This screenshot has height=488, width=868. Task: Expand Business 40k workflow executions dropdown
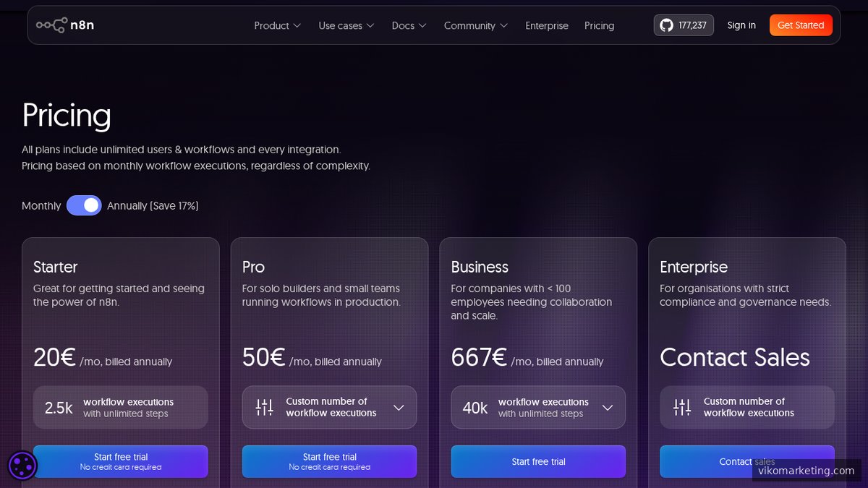click(608, 407)
